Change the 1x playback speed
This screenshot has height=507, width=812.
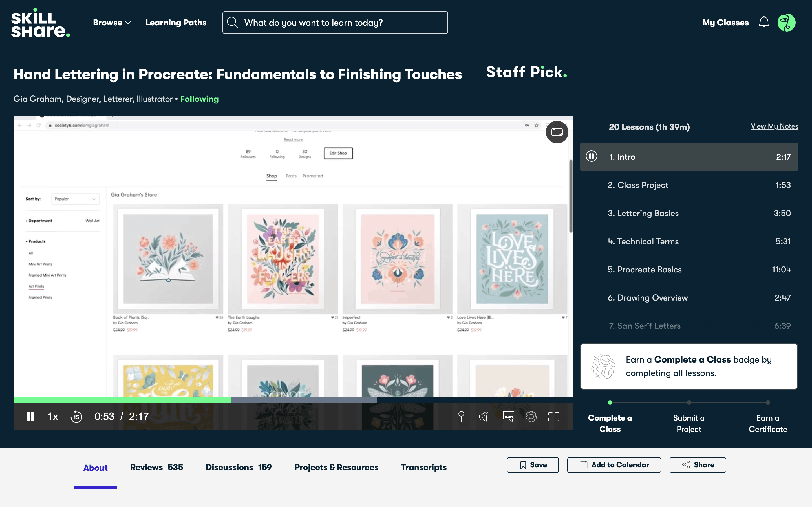pos(53,417)
